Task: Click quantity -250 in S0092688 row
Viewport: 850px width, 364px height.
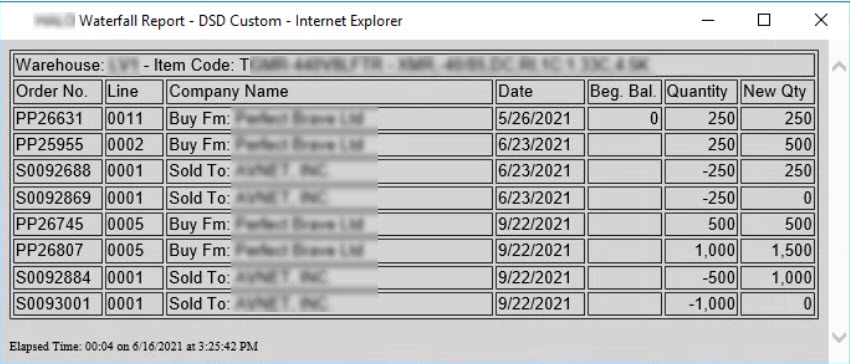Action: coord(701,171)
